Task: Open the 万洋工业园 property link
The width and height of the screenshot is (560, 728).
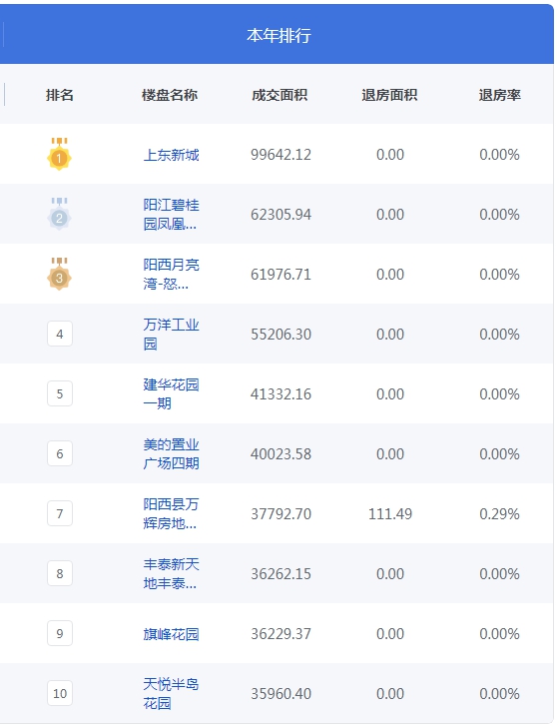Action: [x=172, y=335]
